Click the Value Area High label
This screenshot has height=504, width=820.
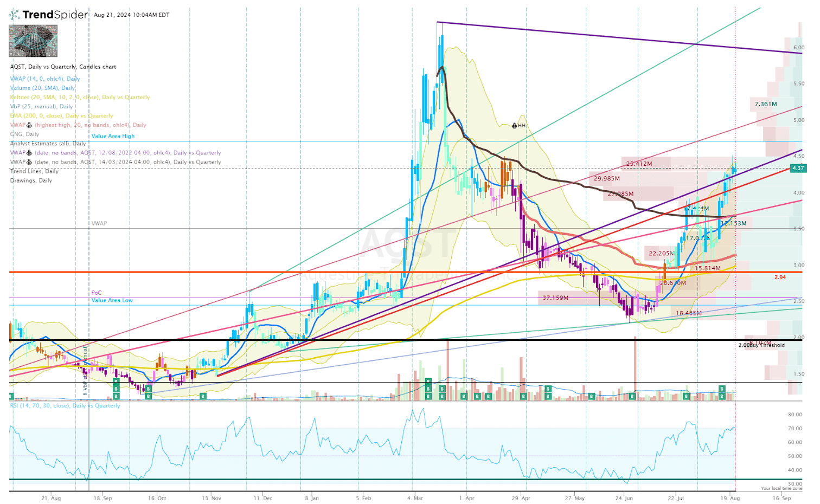pyautogui.click(x=112, y=136)
